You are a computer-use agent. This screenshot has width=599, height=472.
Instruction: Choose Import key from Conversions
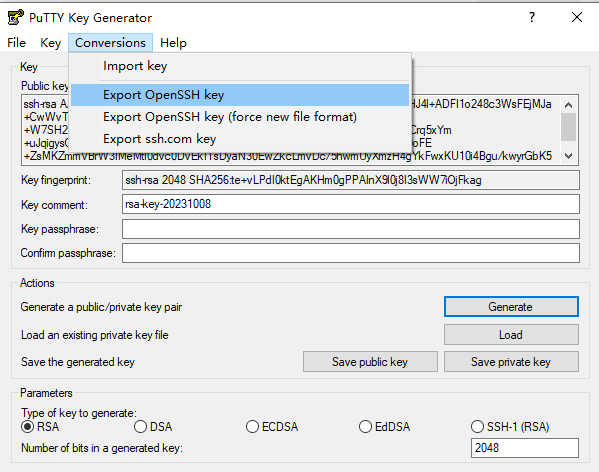tap(240, 66)
